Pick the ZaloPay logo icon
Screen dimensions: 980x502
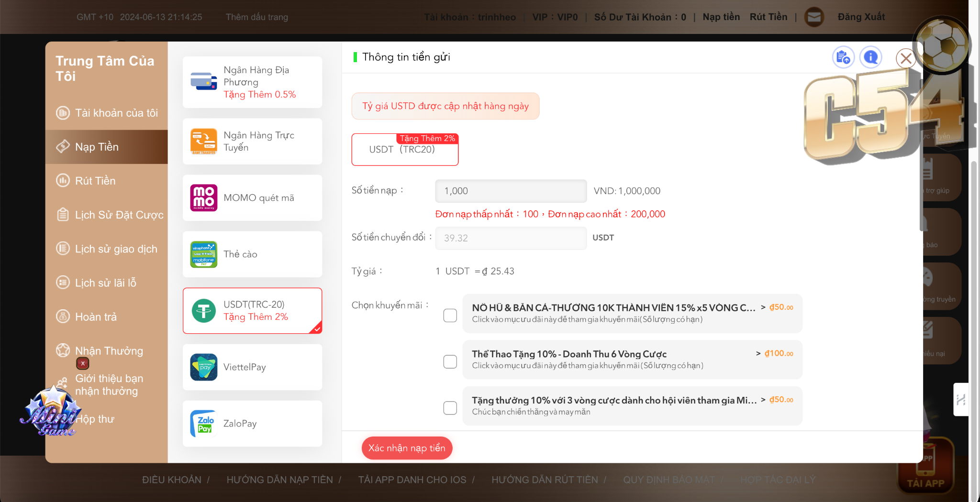pyautogui.click(x=204, y=424)
